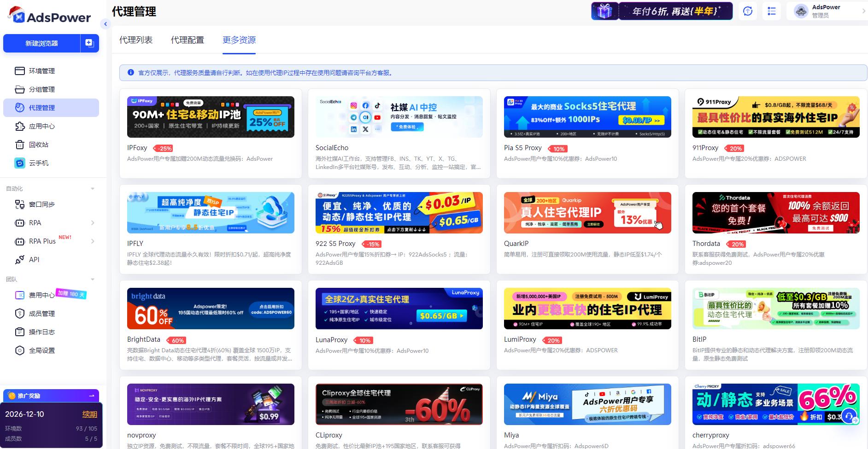Click the 新建浏览器 button
This screenshot has width=868, height=449.
coord(41,43)
